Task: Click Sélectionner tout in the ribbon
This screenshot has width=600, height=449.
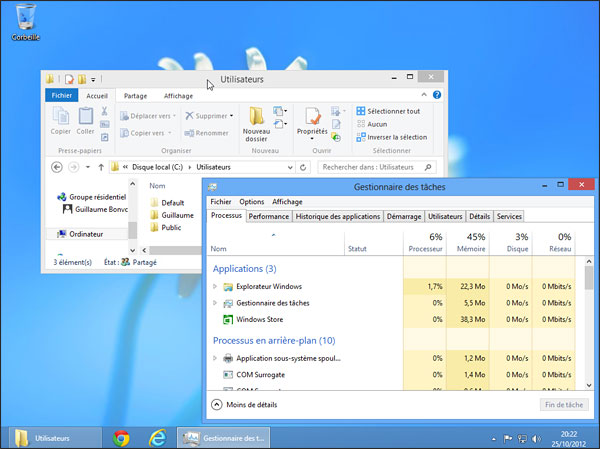Action: click(388, 111)
